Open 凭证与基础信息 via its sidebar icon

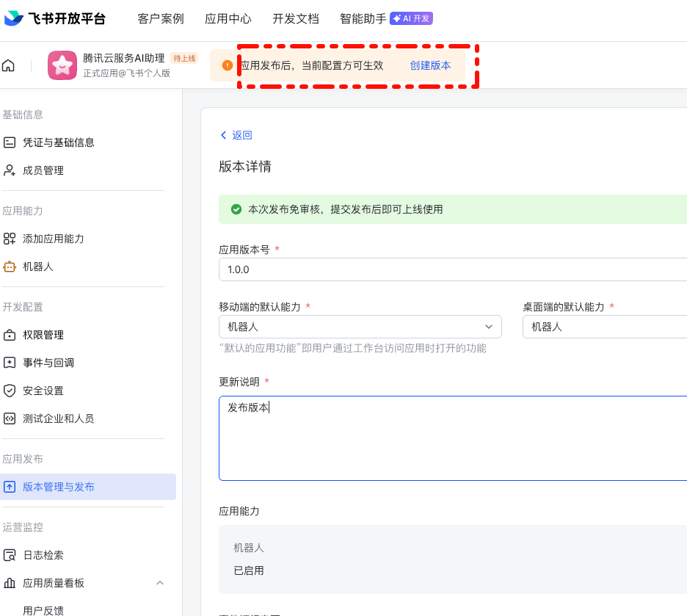pos(10,142)
